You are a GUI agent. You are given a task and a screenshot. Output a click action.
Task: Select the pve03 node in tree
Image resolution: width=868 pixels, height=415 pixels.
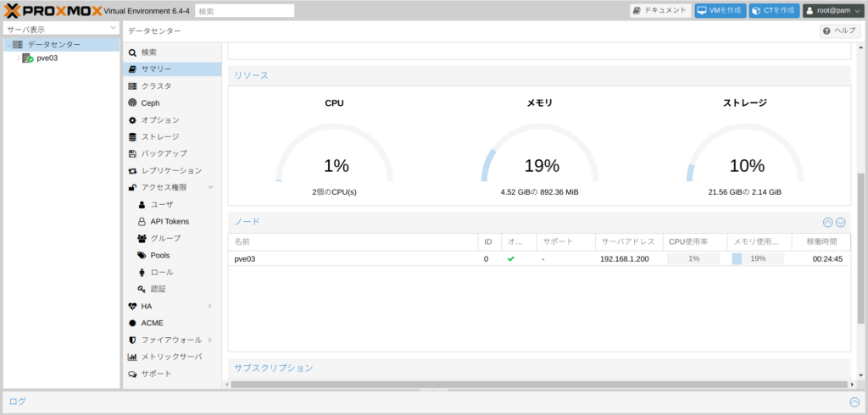pos(47,58)
